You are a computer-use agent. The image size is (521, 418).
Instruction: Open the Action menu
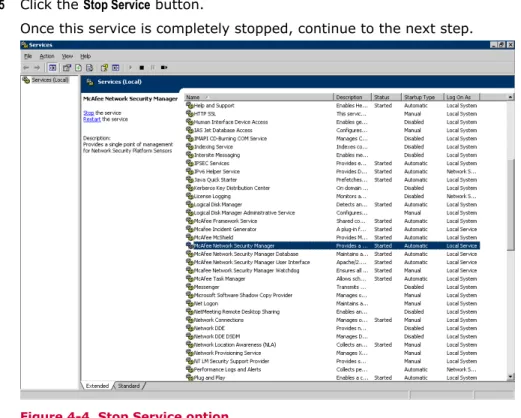click(47, 56)
